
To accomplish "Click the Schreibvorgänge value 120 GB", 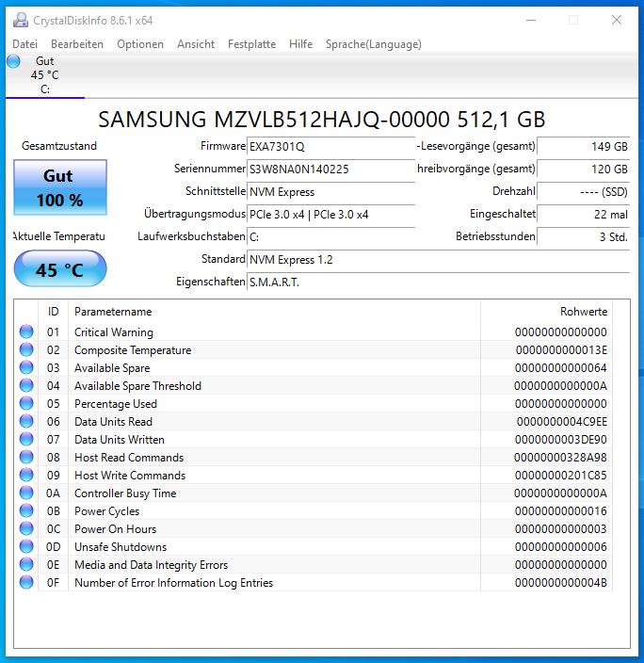I will click(584, 170).
